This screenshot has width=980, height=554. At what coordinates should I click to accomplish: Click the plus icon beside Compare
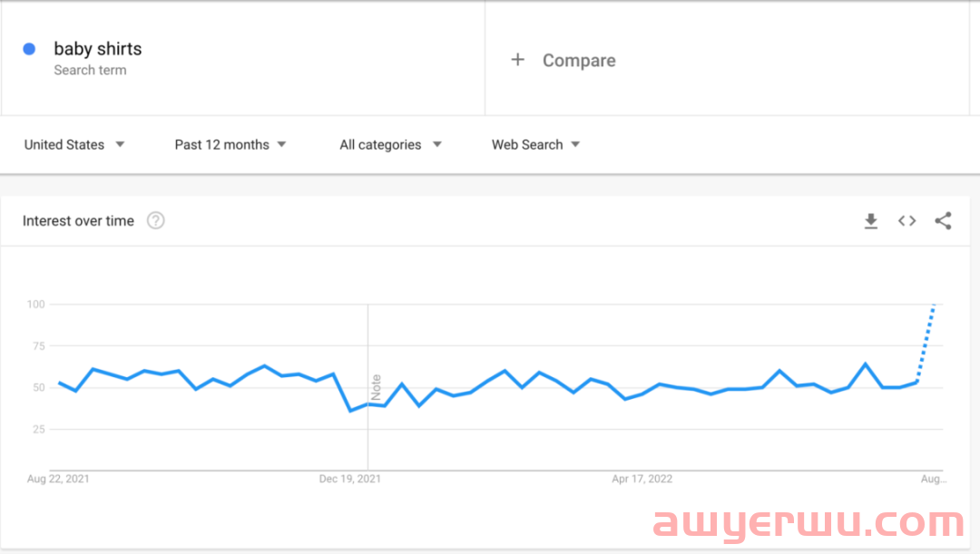point(518,60)
